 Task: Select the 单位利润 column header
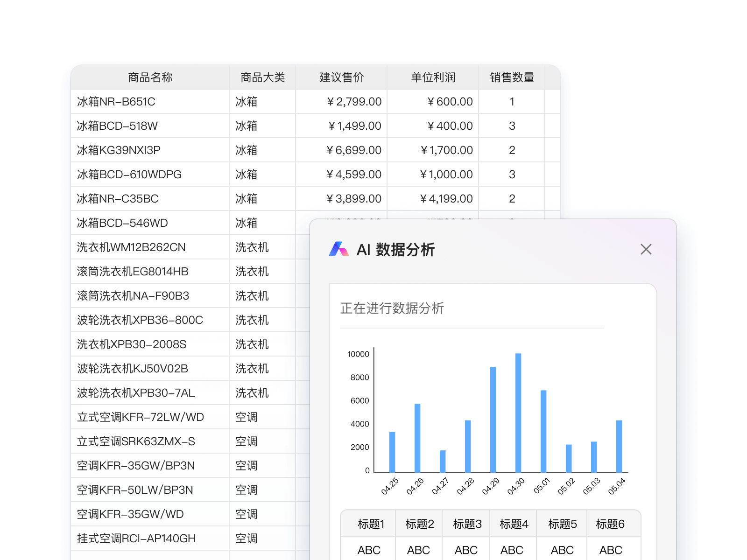(433, 77)
